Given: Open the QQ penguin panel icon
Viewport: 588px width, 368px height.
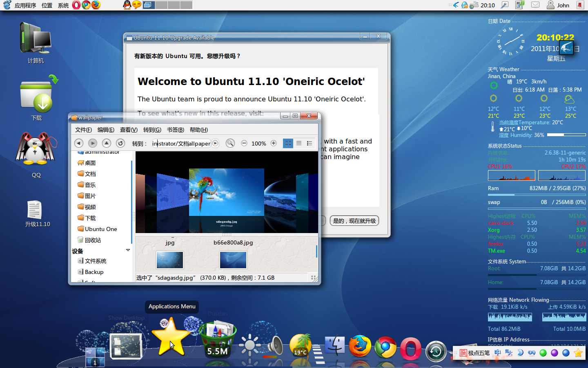Looking at the screenshot, I should (127, 5).
